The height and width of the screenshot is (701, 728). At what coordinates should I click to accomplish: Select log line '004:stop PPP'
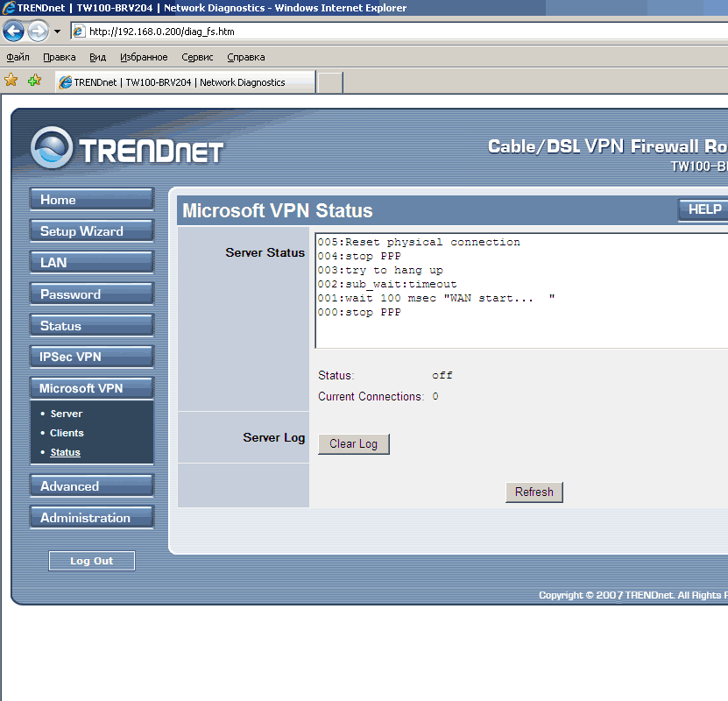coord(359,256)
